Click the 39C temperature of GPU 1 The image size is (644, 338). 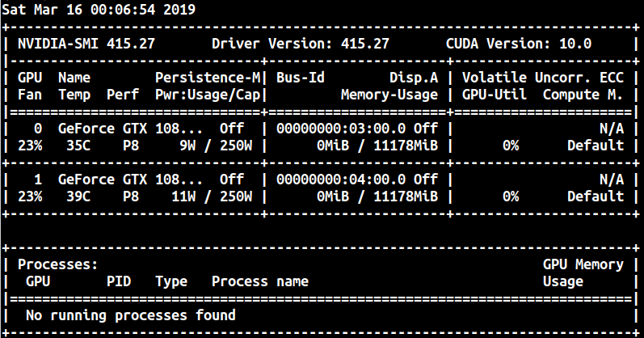(69, 196)
